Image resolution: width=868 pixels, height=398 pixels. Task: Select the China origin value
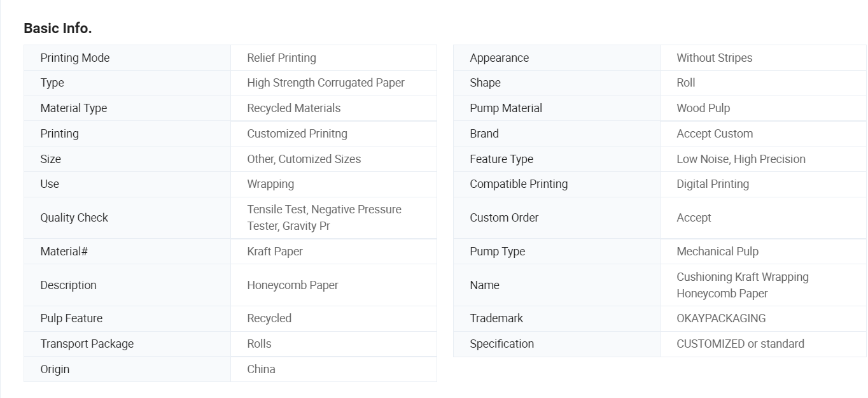point(261,369)
